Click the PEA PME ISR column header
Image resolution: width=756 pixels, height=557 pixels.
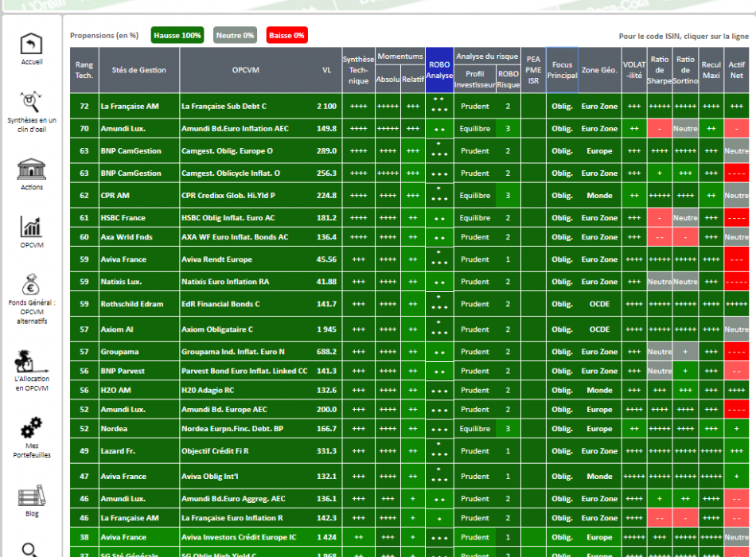[533, 70]
